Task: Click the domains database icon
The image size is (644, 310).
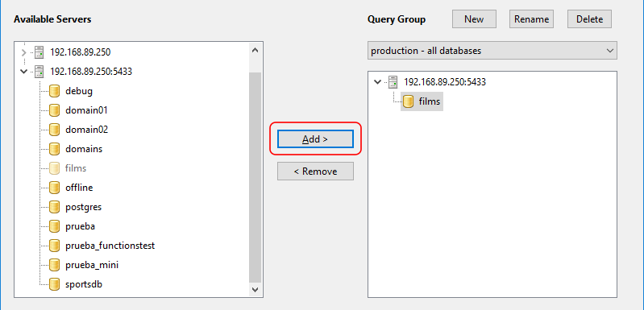Action: [x=55, y=149]
